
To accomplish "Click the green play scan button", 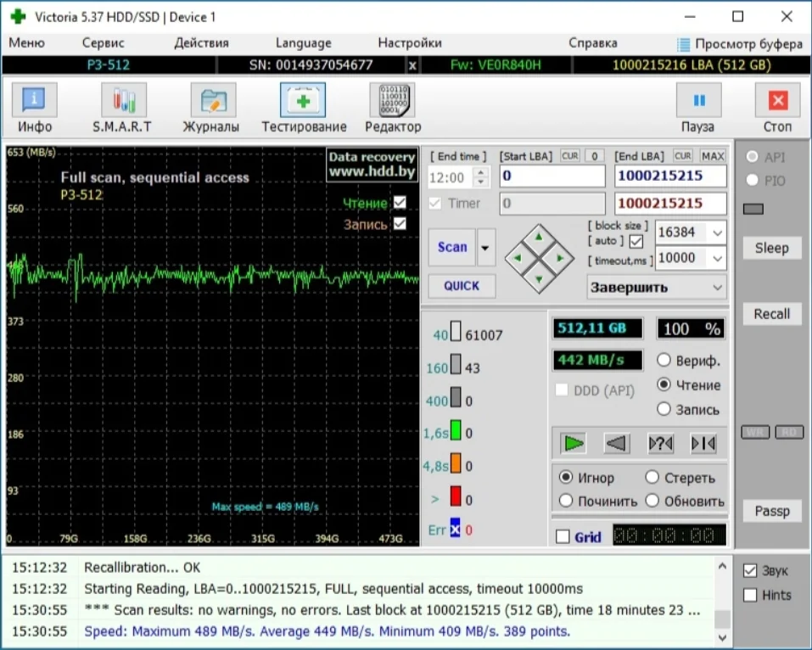I will click(574, 443).
